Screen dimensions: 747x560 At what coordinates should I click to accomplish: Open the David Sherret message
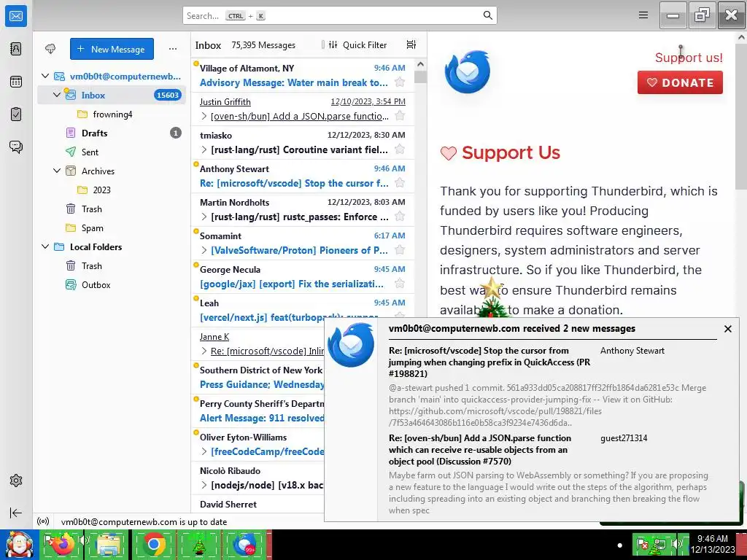[258, 505]
